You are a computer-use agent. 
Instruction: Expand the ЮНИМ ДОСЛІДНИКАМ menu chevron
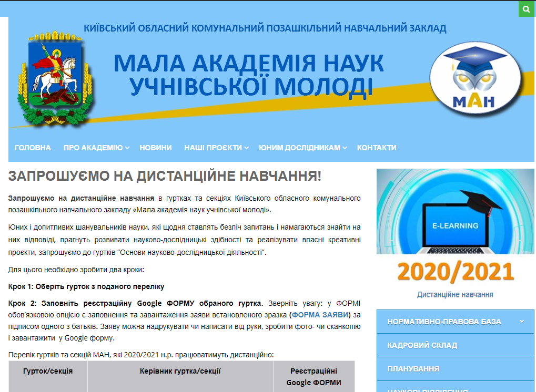[345, 148]
